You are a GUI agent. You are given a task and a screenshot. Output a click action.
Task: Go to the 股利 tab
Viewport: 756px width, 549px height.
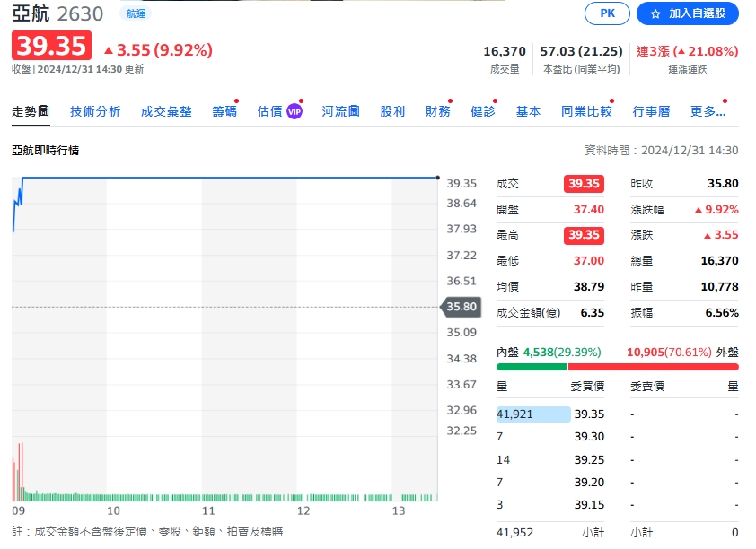pos(392,111)
